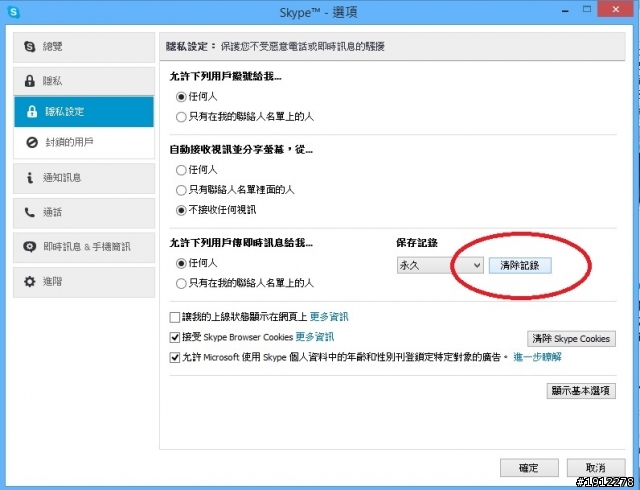Open 更多資訊 link for online status
Image resolution: width=640 pixels, height=490 pixels.
(329, 317)
